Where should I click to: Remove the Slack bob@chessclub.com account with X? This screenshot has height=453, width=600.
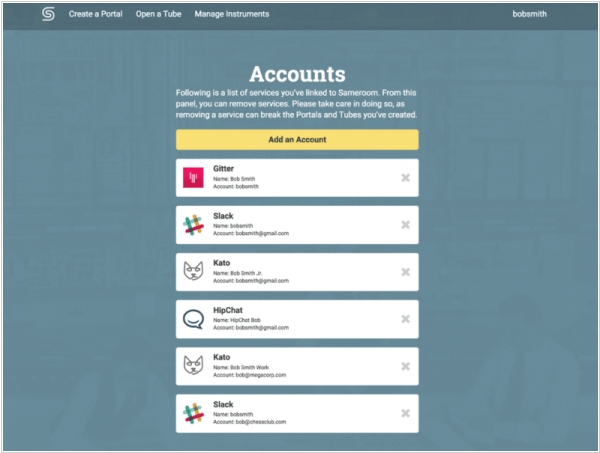tap(406, 413)
